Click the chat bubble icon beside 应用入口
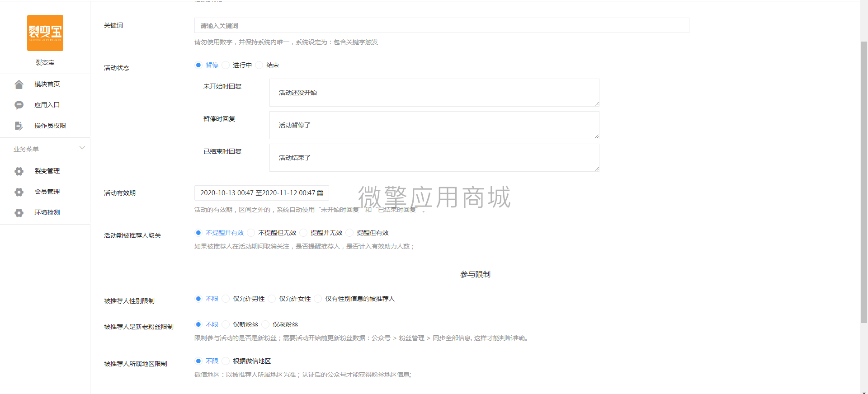Screen dimensions: 868x394 click(x=19, y=105)
